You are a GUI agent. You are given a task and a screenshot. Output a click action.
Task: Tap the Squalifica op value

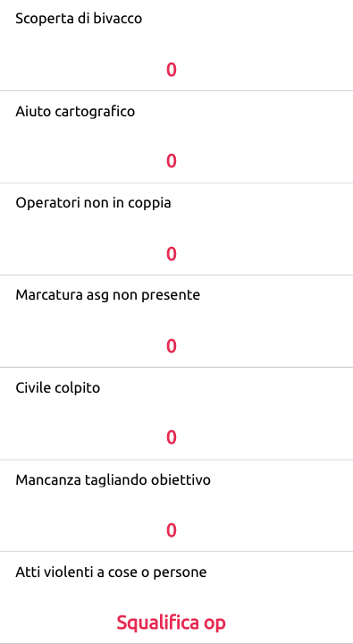click(x=172, y=623)
